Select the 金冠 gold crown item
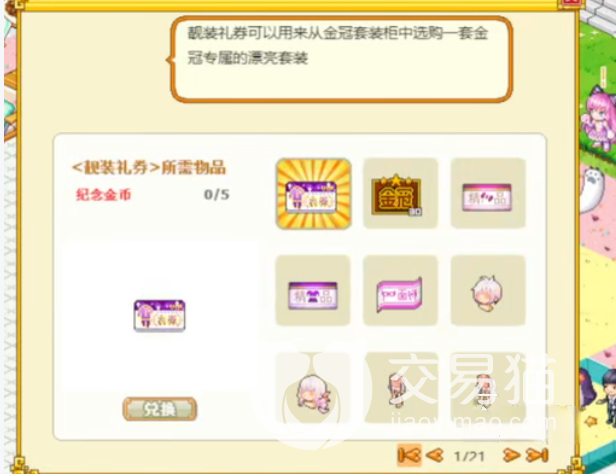The height and width of the screenshot is (474, 616). [x=400, y=193]
